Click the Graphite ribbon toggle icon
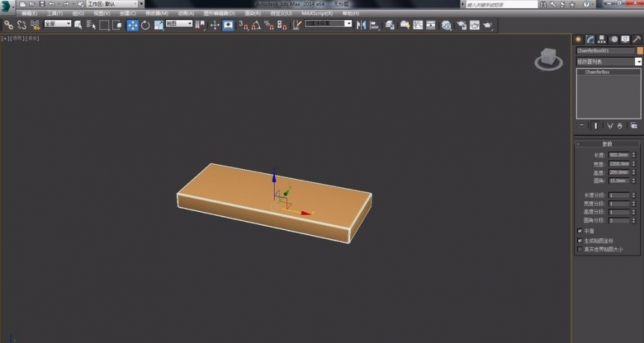 click(405, 25)
